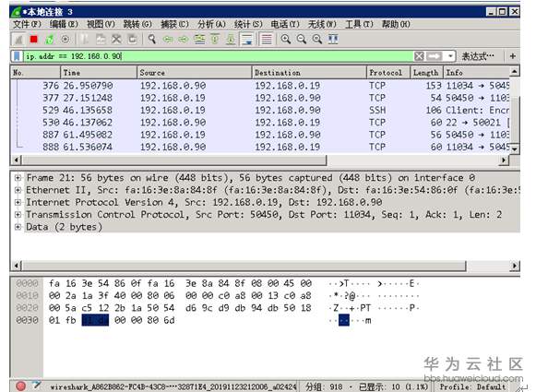536x392 pixels.
Task: Add a filter button with plus icon
Action: 513,56
